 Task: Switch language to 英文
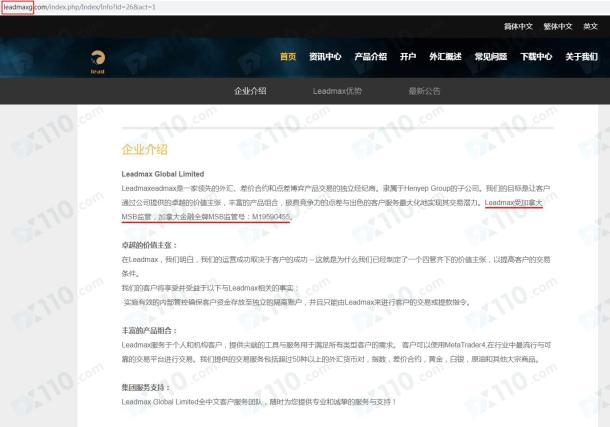[x=590, y=26]
